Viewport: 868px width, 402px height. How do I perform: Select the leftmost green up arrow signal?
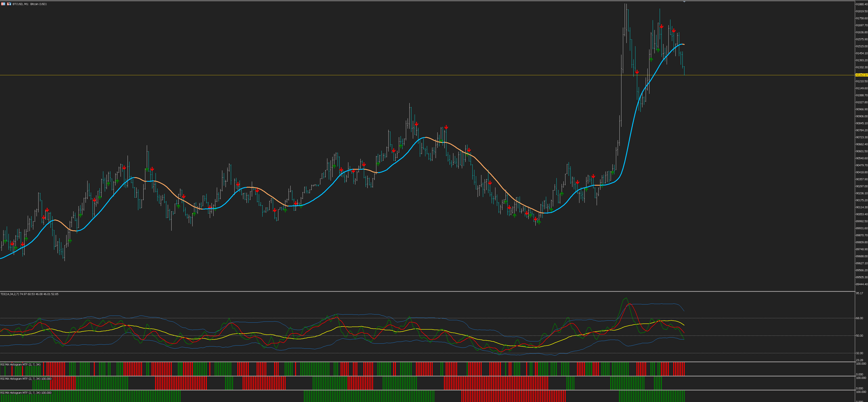point(5,241)
